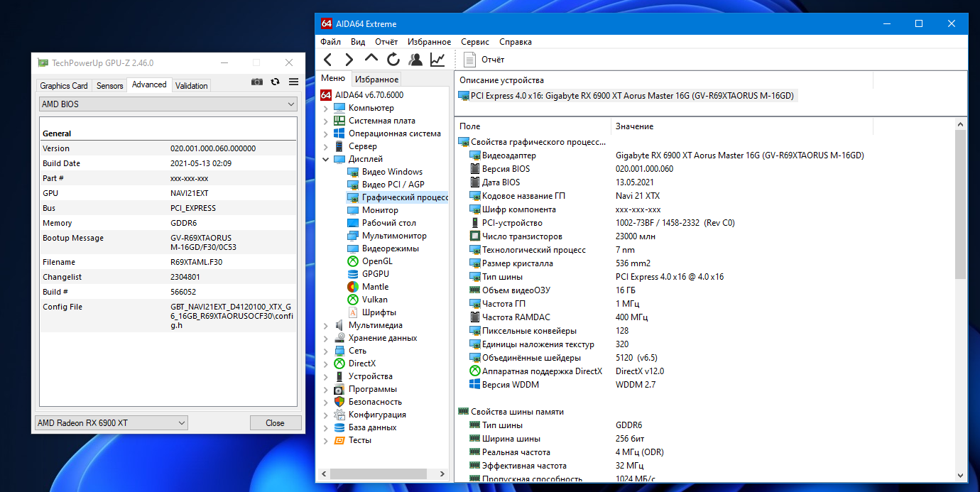Click the refresh icon in AIDA64 toolbar
The width and height of the screenshot is (980, 492).
pyautogui.click(x=393, y=60)
